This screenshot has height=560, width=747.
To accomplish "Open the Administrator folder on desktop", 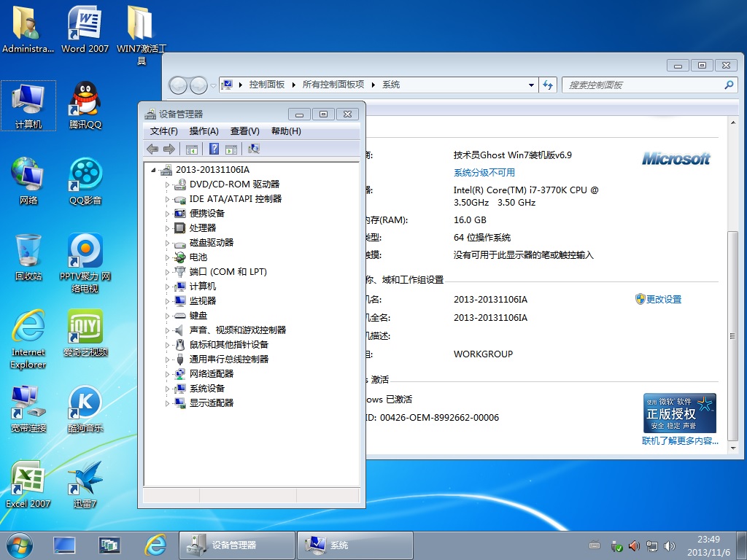I will click(x=28, y=29).
